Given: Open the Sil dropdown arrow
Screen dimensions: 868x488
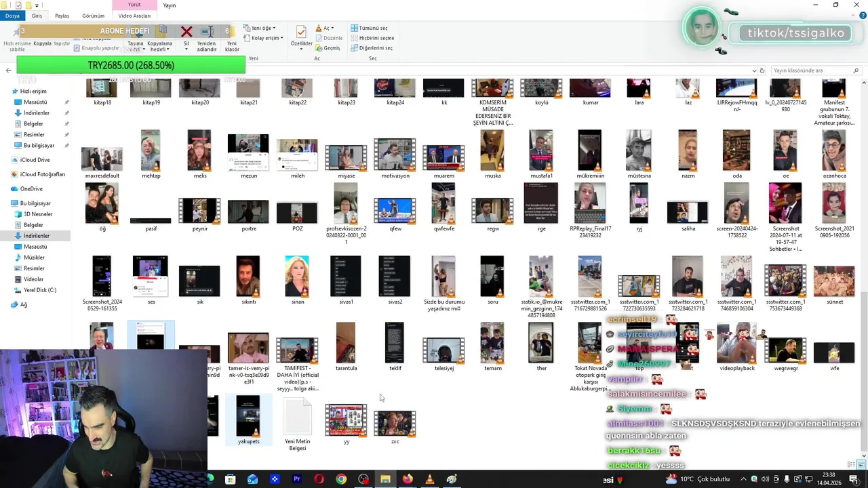Looking at the screenshot, I should 186,49.
